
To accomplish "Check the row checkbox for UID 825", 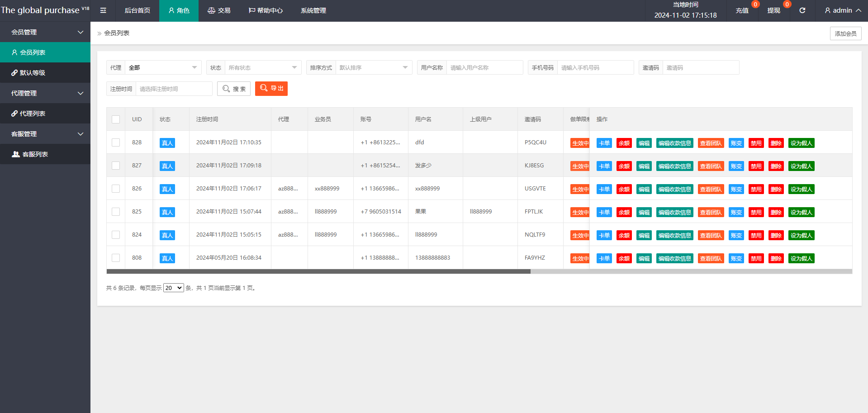I will [116, 212].
